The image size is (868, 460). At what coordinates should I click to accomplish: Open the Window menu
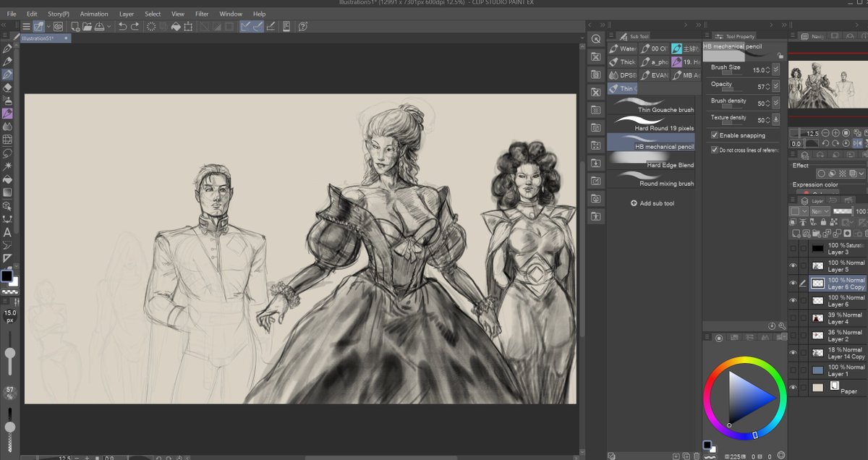pyautogui.click(x=231, y=14)
